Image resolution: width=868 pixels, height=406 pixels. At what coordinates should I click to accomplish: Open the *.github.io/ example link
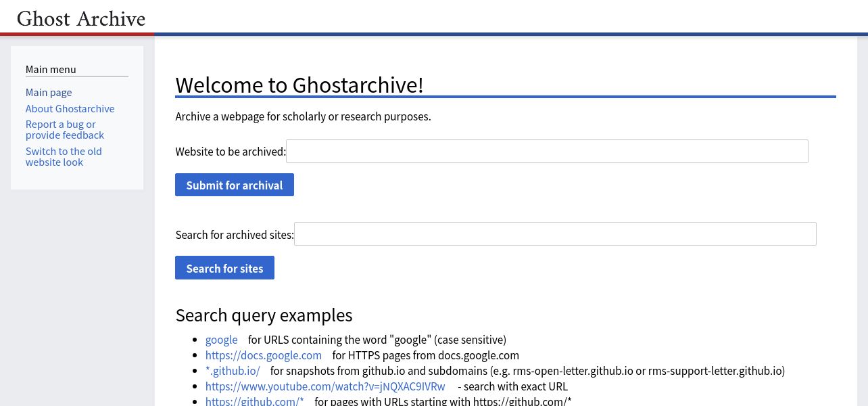(233, 371)
